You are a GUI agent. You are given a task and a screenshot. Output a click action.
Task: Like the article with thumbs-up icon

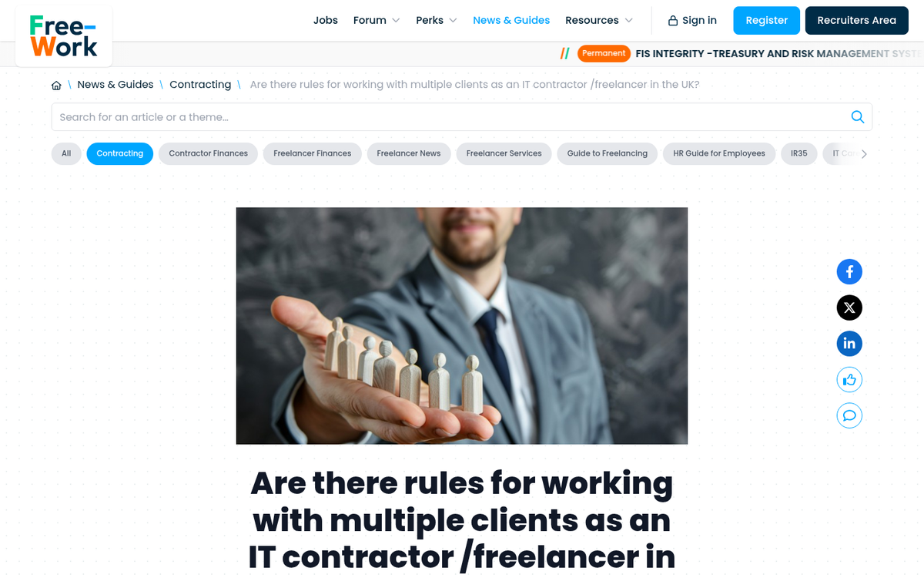tap(849, 380)
